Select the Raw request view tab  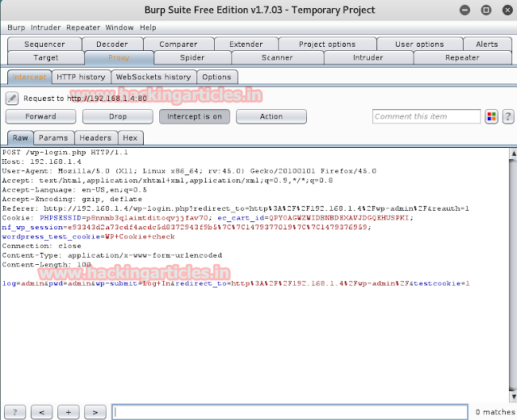click(x=20, y=138)
